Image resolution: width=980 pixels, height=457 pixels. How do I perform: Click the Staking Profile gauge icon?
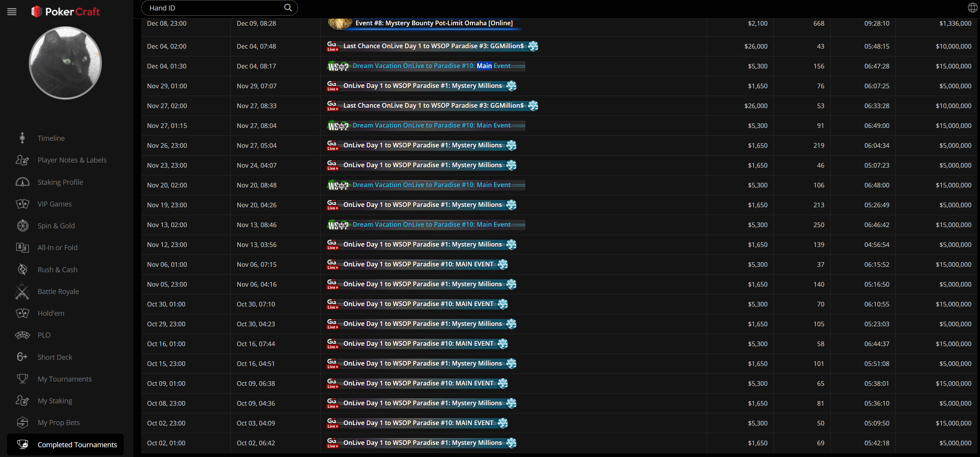[23, 182]
